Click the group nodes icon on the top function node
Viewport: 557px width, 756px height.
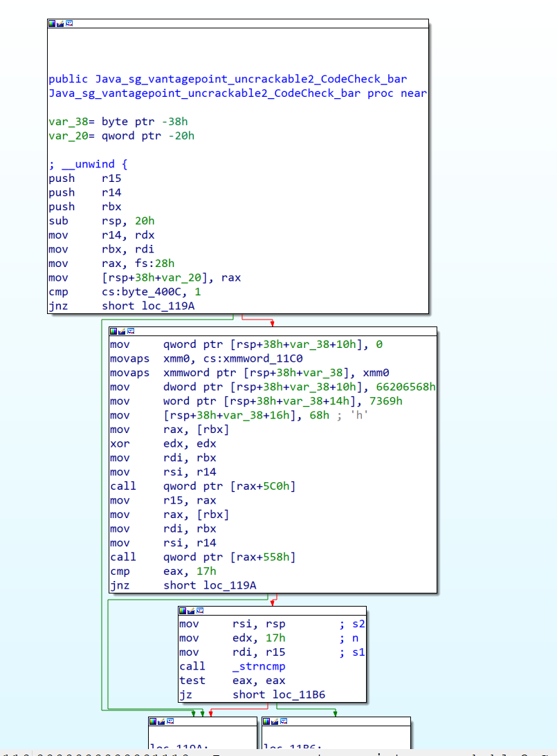69,24
